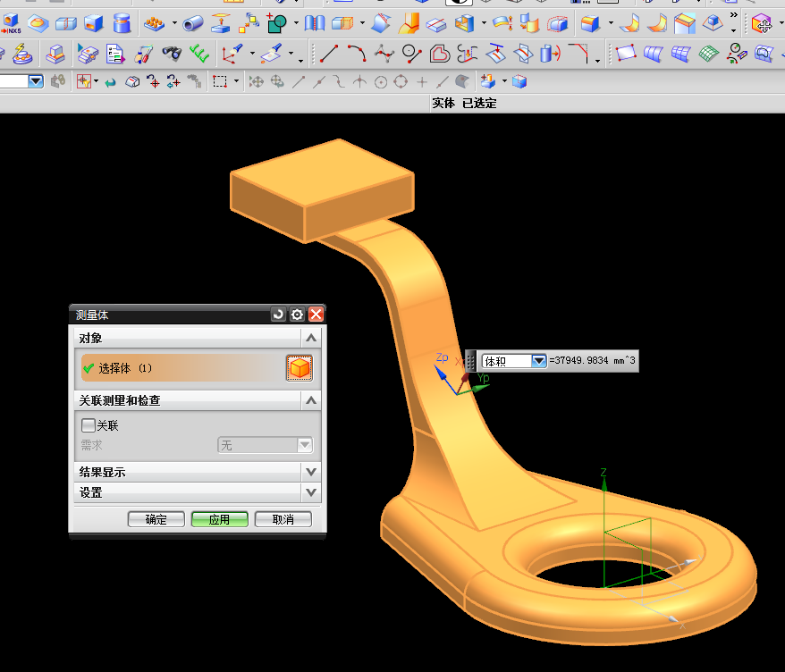Collapse the 关联测量和检查 section

310,400
